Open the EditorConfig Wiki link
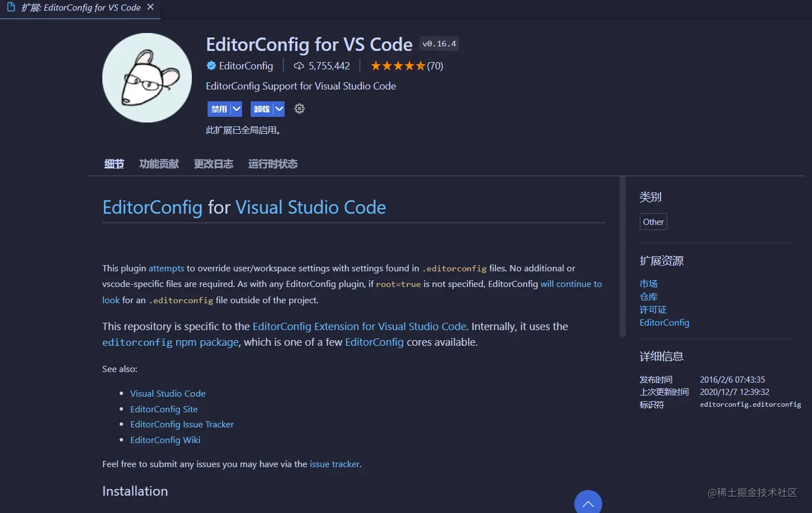The image size is (812, 513). click(x=165, y=440)
